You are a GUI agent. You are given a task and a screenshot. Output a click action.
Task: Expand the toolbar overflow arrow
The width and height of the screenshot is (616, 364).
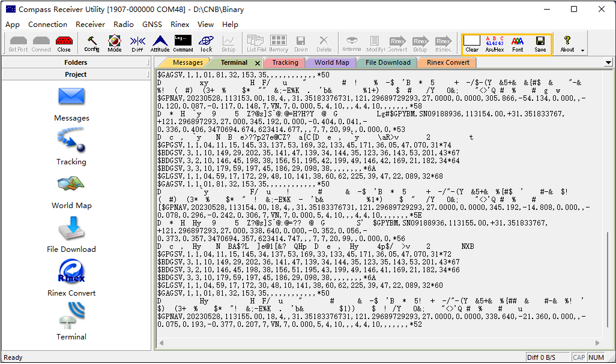582,50
